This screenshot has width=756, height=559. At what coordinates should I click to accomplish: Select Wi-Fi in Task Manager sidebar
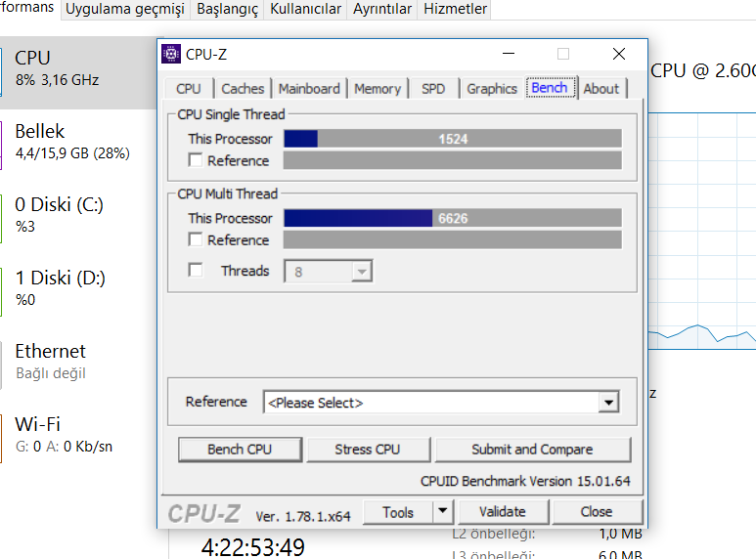click(78, 439)
